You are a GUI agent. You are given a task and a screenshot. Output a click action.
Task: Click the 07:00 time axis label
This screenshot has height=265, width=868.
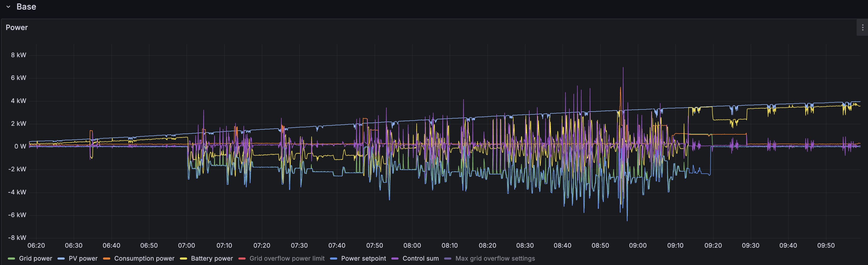(x=187, y=246)
